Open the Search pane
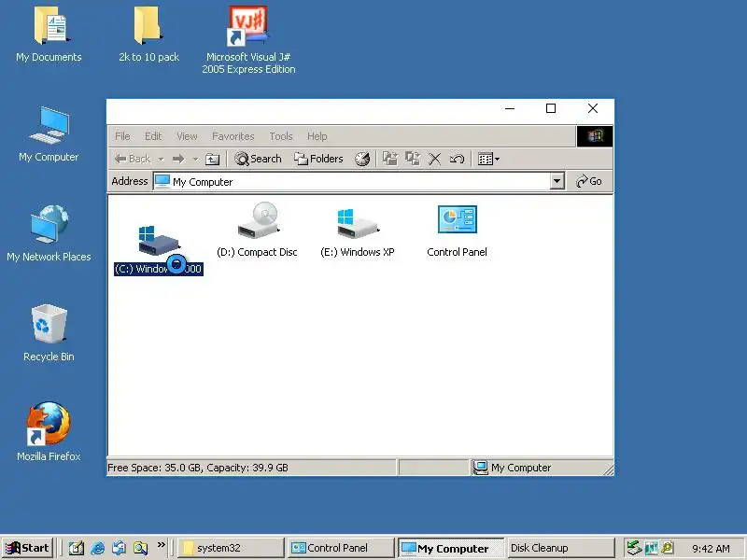This screenshot has height=560, width=747. 258,159
